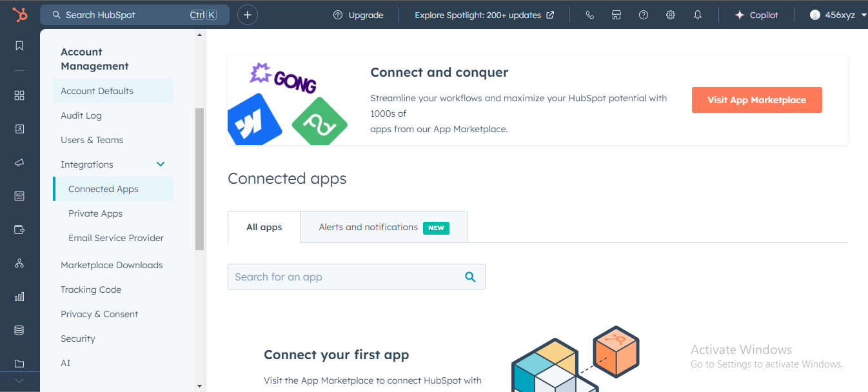This screenshot has width=868, height=392.
Task: Click the plus create button
Action: [x=248, y=15]
